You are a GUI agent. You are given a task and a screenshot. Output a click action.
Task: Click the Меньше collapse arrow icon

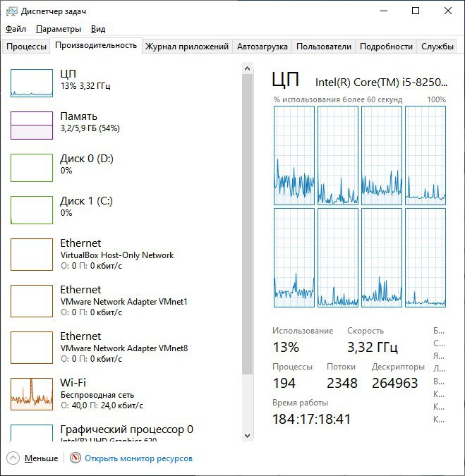click(13, 458)
